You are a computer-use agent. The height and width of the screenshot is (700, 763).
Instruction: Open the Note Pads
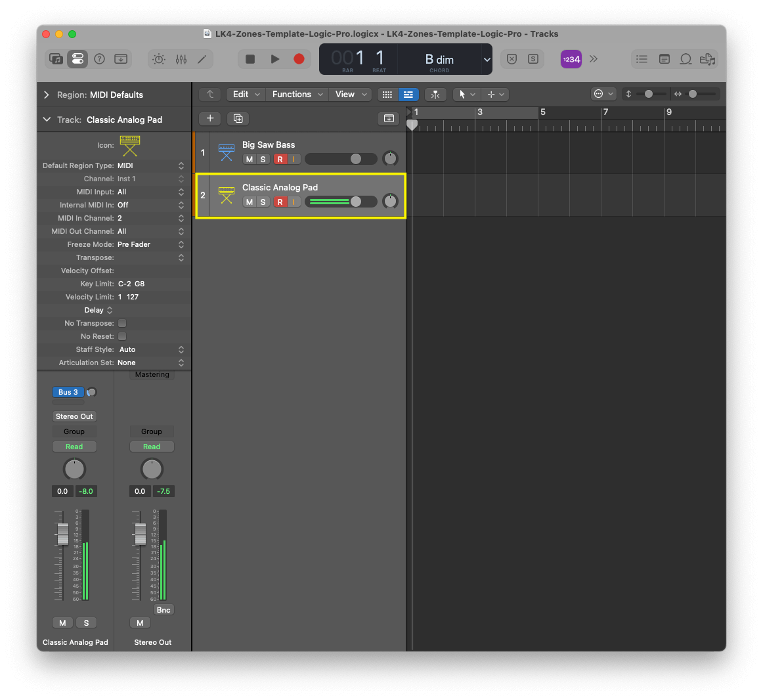[x=665, y=59]
